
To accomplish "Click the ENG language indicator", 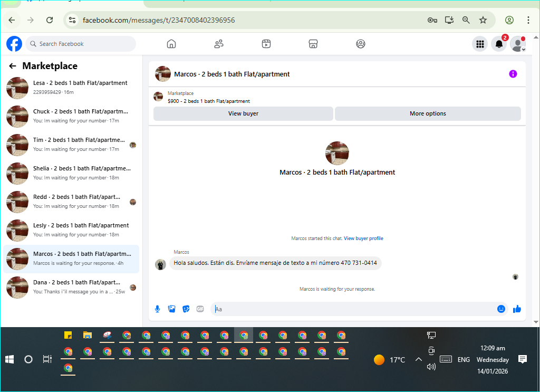I will point(464,360).
